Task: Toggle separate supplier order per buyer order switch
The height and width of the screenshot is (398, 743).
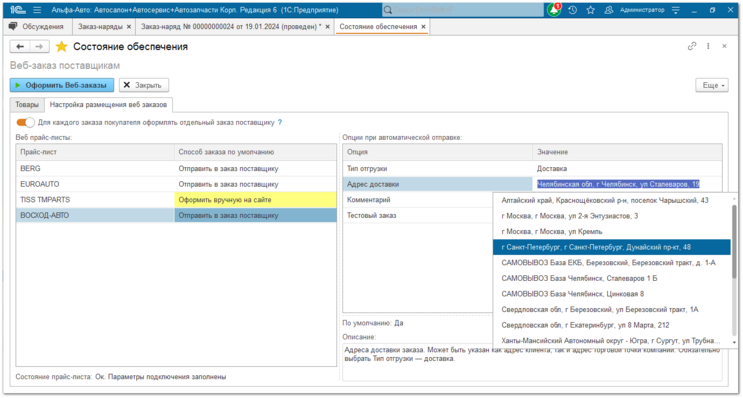Action: (x=26, y=122)
